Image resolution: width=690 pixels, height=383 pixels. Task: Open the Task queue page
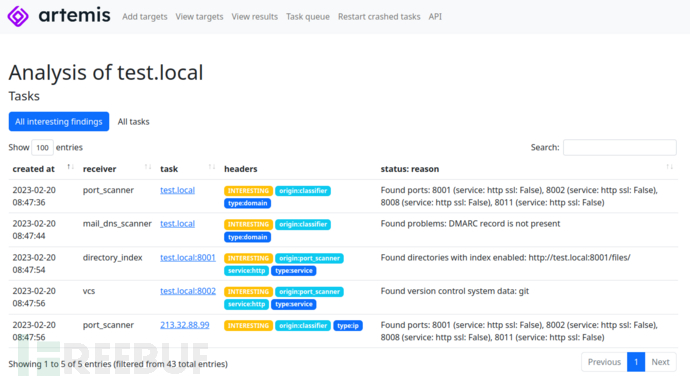click(x=308, y=17)
